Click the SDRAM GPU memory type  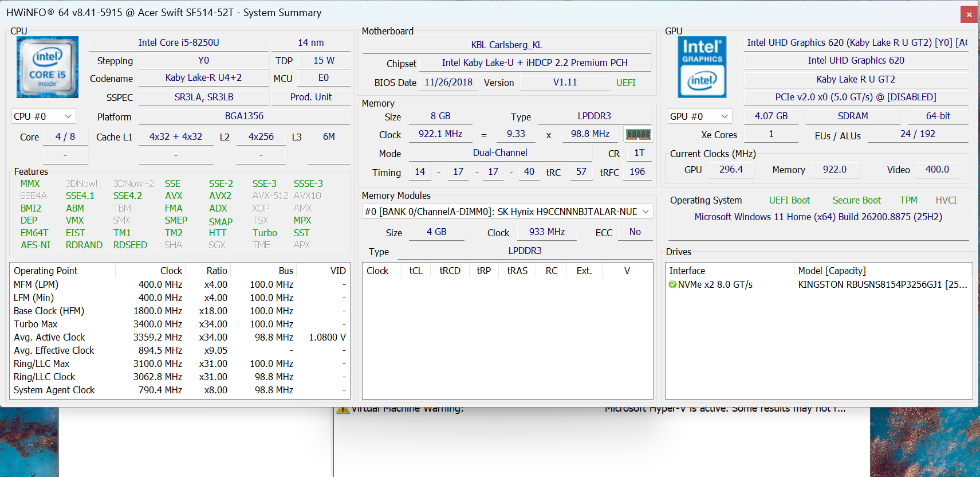coord(853,116)
